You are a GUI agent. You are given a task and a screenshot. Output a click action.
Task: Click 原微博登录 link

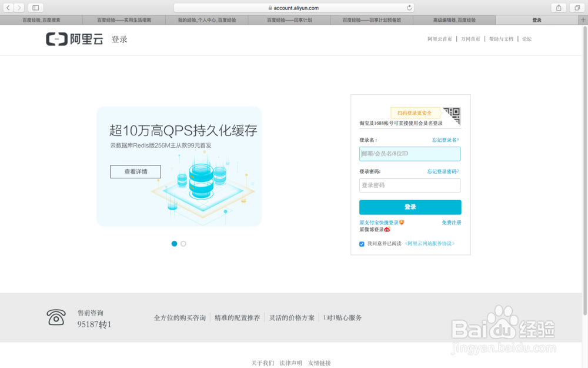coord(371,230)
